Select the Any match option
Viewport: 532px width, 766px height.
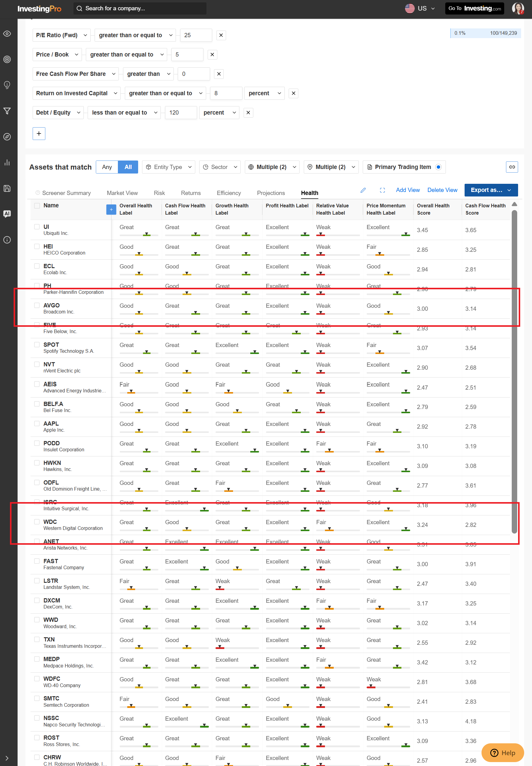coord(107,167)
